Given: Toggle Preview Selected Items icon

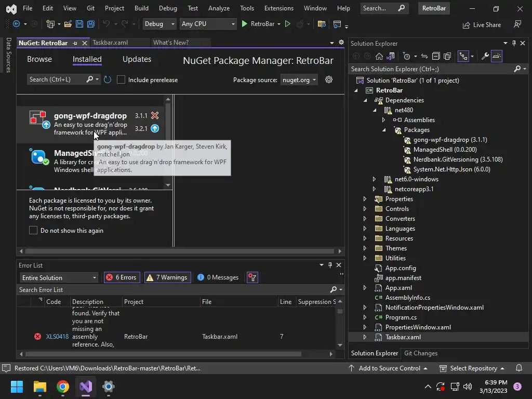Looking at the screenshot, I should (x=496, y=56).
